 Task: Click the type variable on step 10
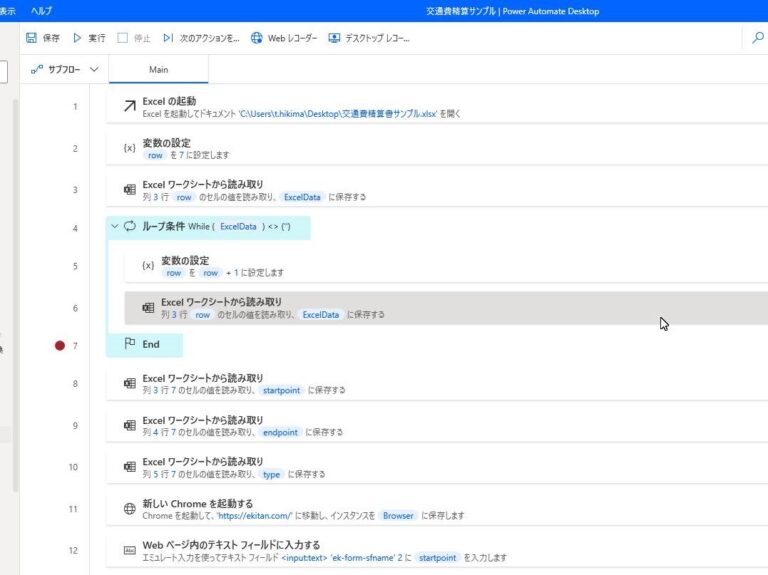pos(271,474)
